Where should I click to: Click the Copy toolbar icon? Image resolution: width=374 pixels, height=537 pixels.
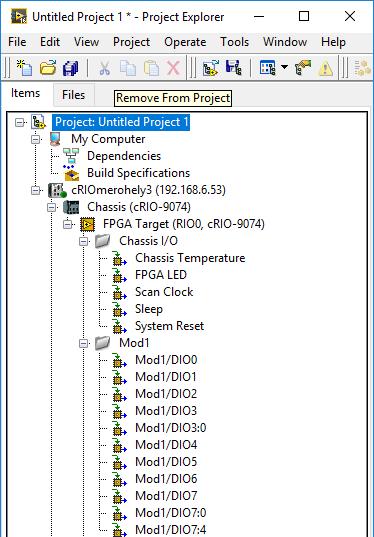point(128,68)
